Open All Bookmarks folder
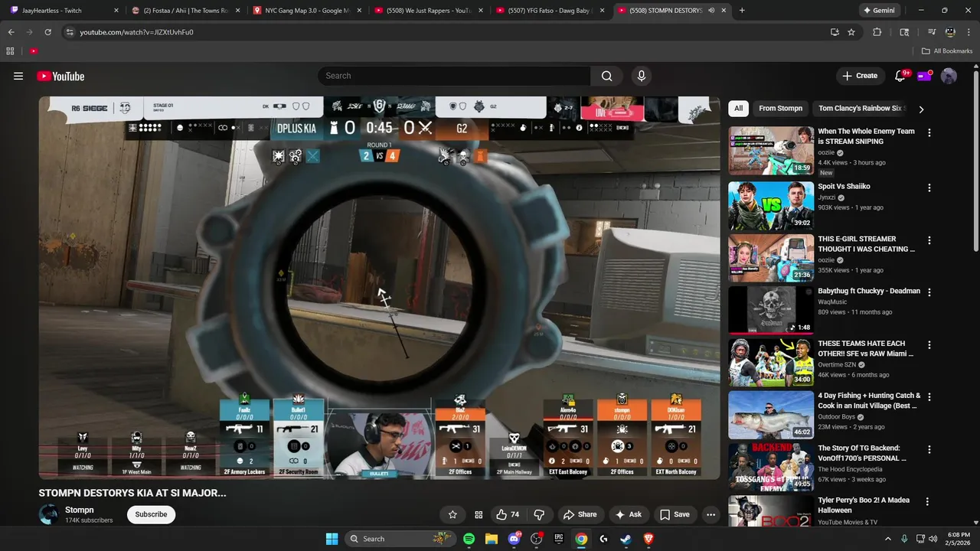This screenshot has width=980, height=551. (x=947, y=51)
